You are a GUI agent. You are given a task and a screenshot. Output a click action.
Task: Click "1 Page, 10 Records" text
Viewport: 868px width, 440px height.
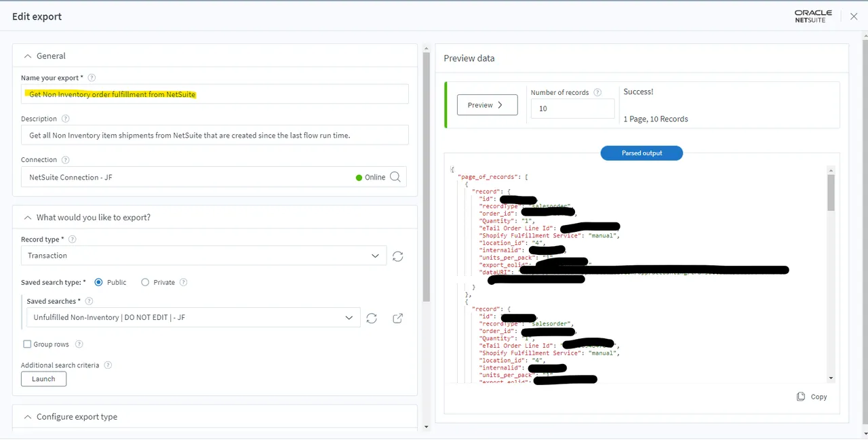pos(656,119)
